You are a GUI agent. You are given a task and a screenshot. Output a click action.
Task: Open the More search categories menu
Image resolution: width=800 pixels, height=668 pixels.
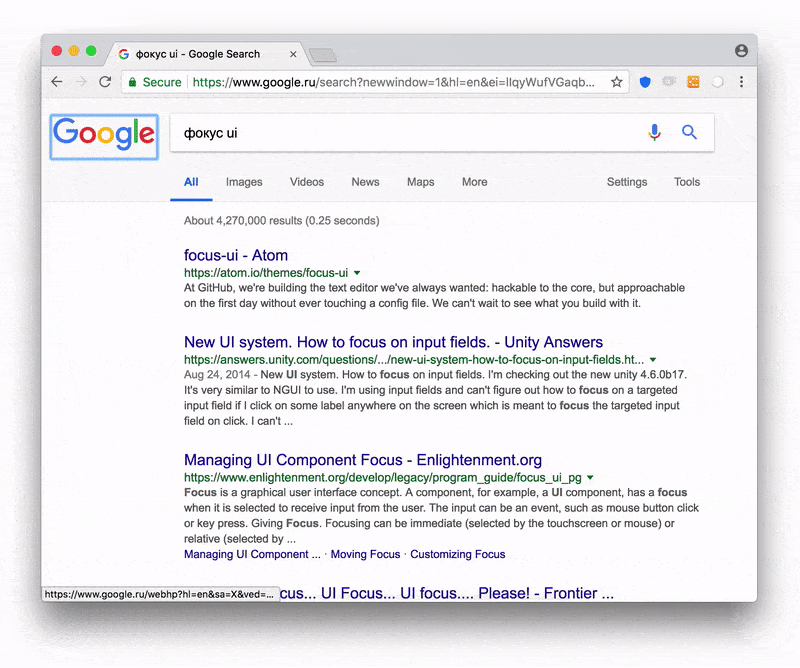(474, 182)
